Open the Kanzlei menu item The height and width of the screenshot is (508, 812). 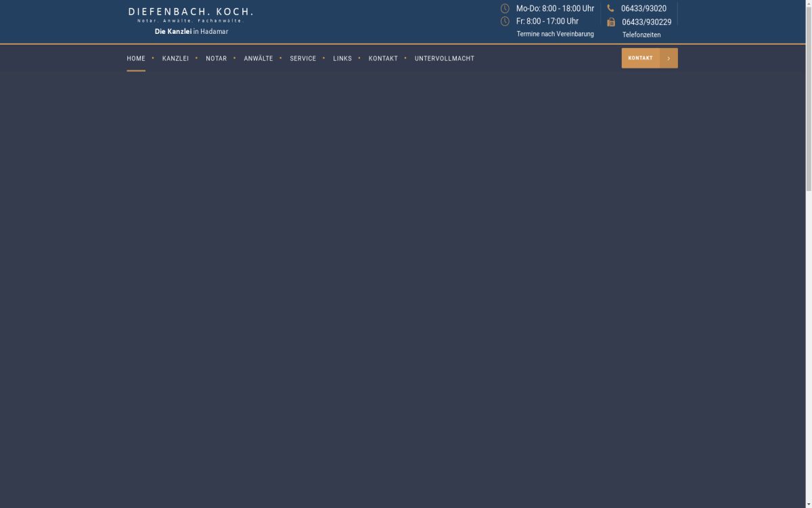tap(175, 59)
